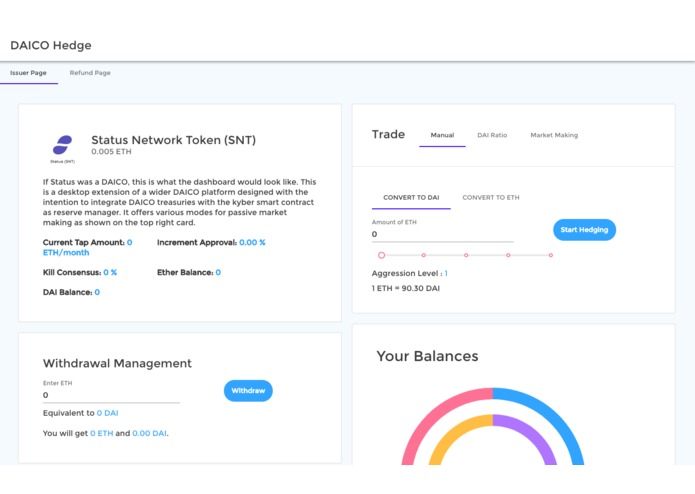The width and height of the screenshot is (695, 494).
Task: Select the CONVERT TO DAI tab
Action: [411, 198]
